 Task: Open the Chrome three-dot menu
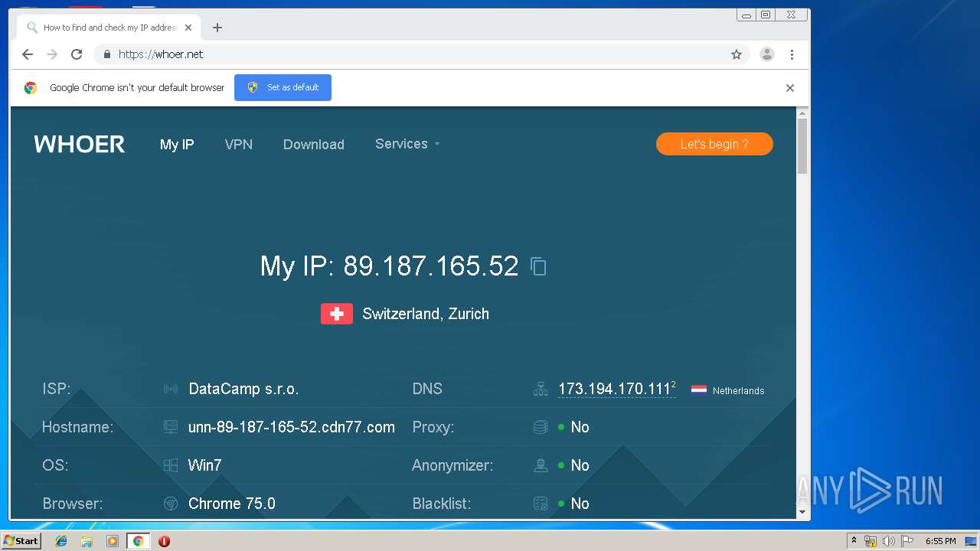(x=792, y=54)
